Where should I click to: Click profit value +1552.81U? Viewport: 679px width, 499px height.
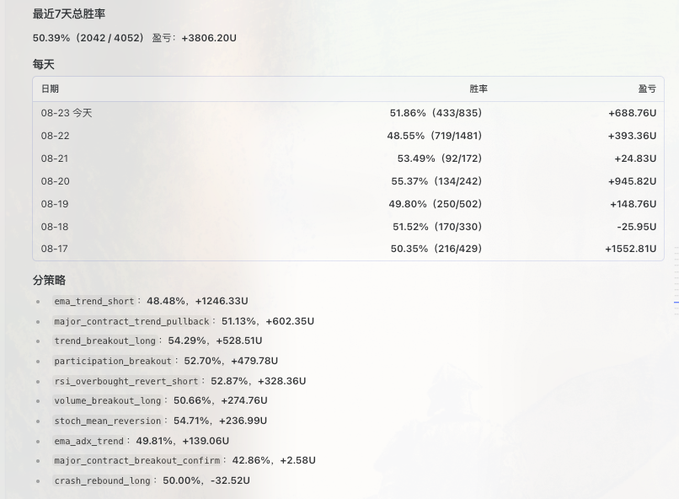(630, 249)
